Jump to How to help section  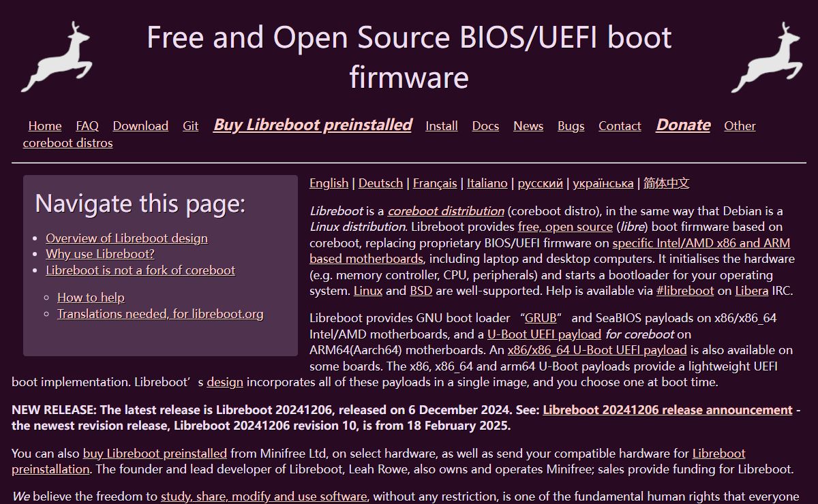[x=91, y=298]
